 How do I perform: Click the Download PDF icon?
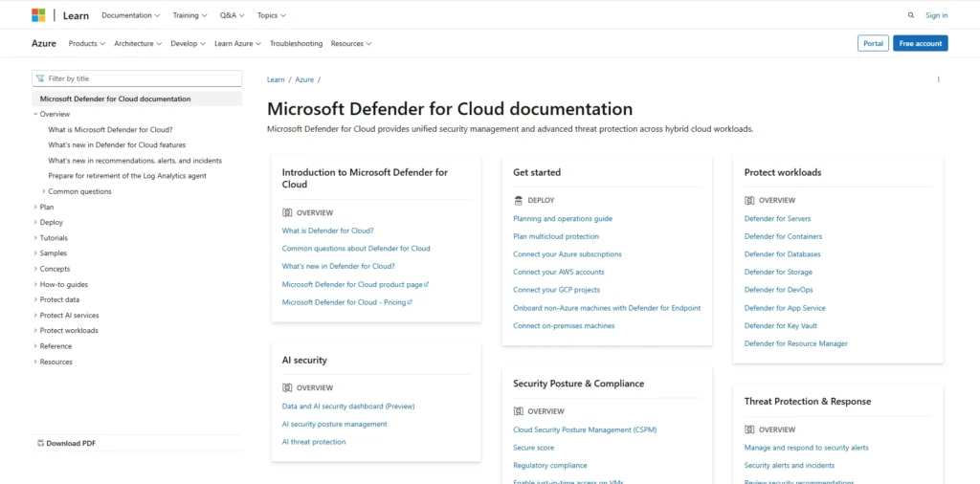(40, 444)
